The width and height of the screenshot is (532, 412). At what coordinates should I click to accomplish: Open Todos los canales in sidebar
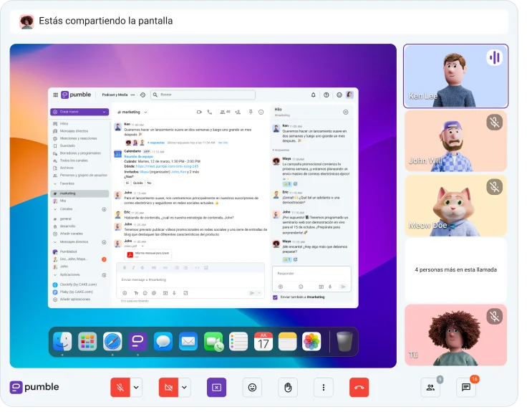click(74, 161)
